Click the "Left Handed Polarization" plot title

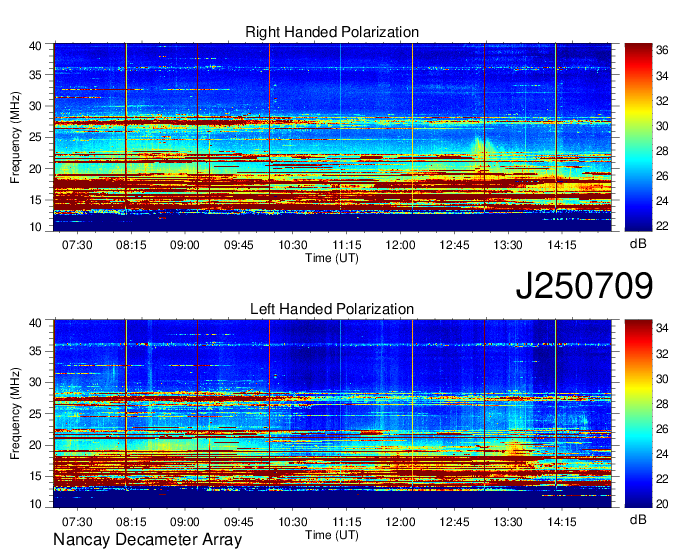(x=332, y=309)
